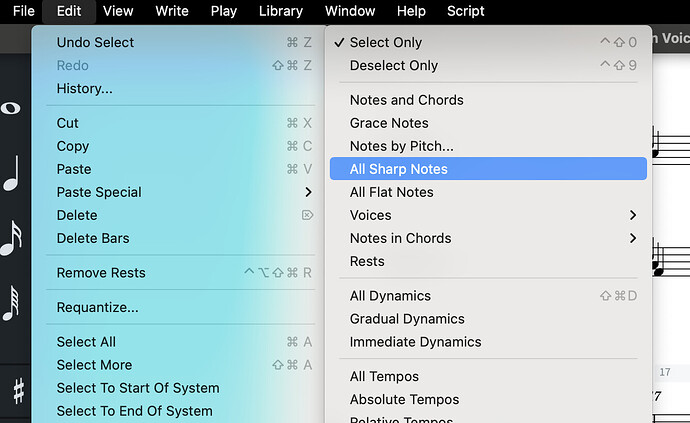Click Select To Start Of System
690x423 pixels.
pyautogui.click(x=138, y=388)
